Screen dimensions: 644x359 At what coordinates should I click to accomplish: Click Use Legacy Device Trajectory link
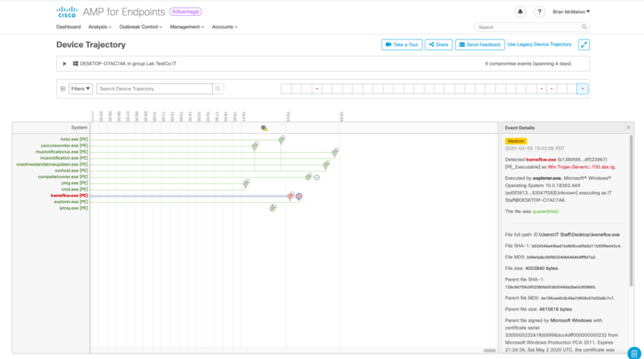tap(539, 45)
